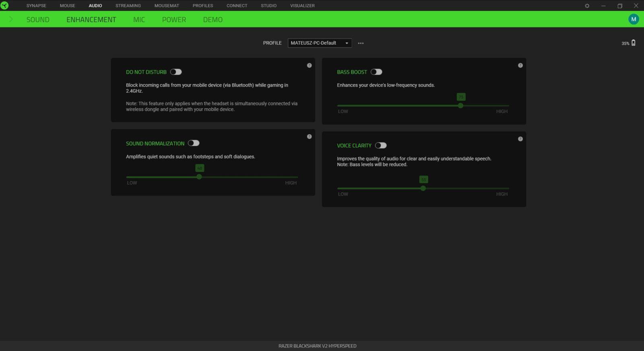
Task: Click the headset battery level icon
Action: pos(633,43)
